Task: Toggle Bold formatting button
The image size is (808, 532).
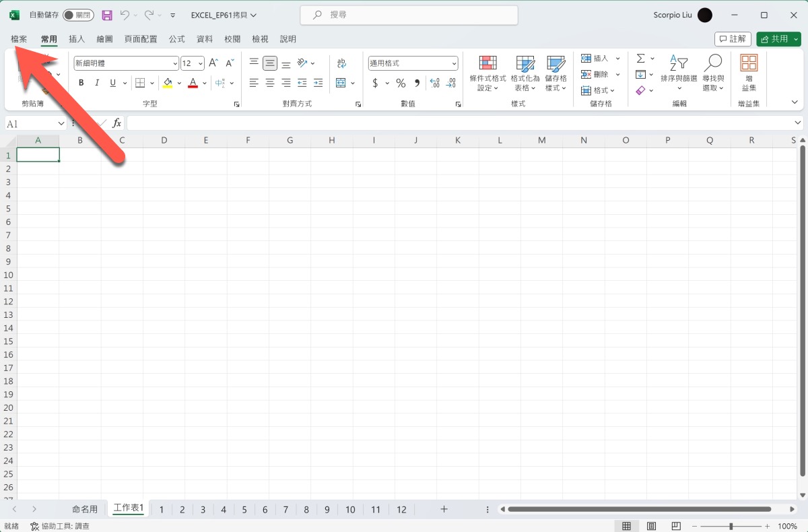Action: point(81,83)
